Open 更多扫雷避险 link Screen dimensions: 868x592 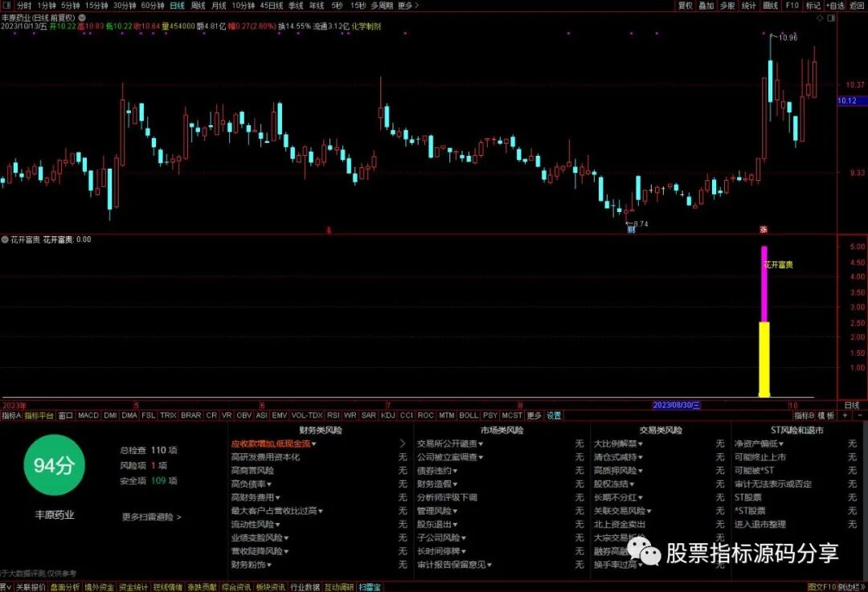(152, 516)
